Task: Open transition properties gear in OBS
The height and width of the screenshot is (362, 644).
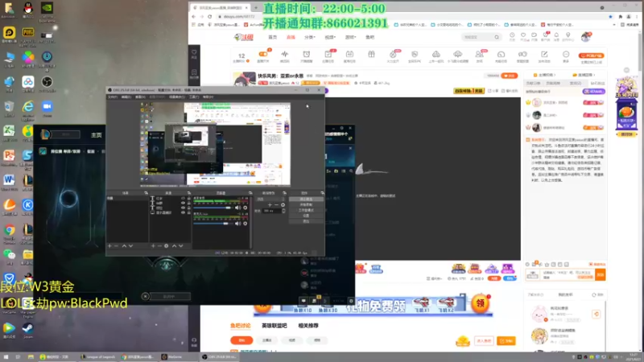Action: pos(283,205)
